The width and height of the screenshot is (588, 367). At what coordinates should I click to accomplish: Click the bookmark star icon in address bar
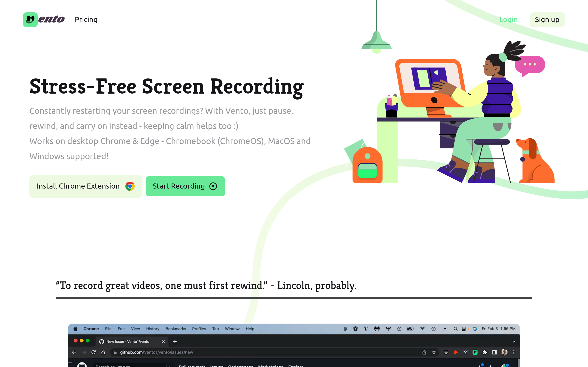434,352
